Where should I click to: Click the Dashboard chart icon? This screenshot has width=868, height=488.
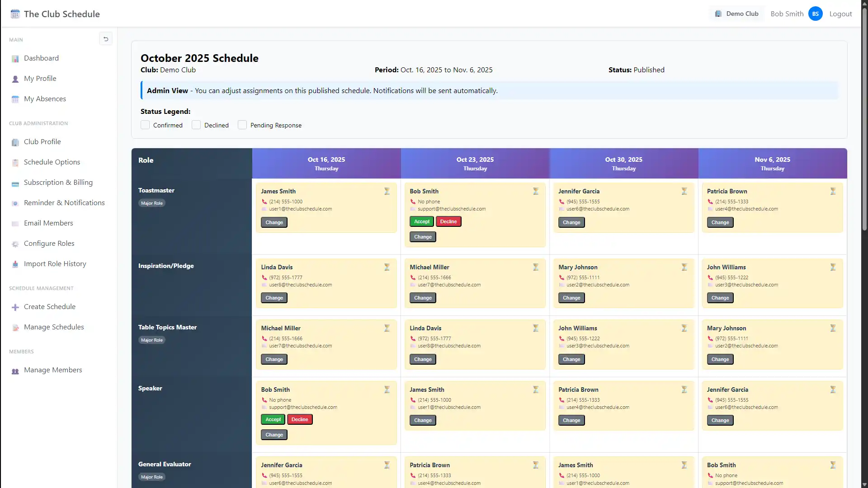(x=15, y=59)
